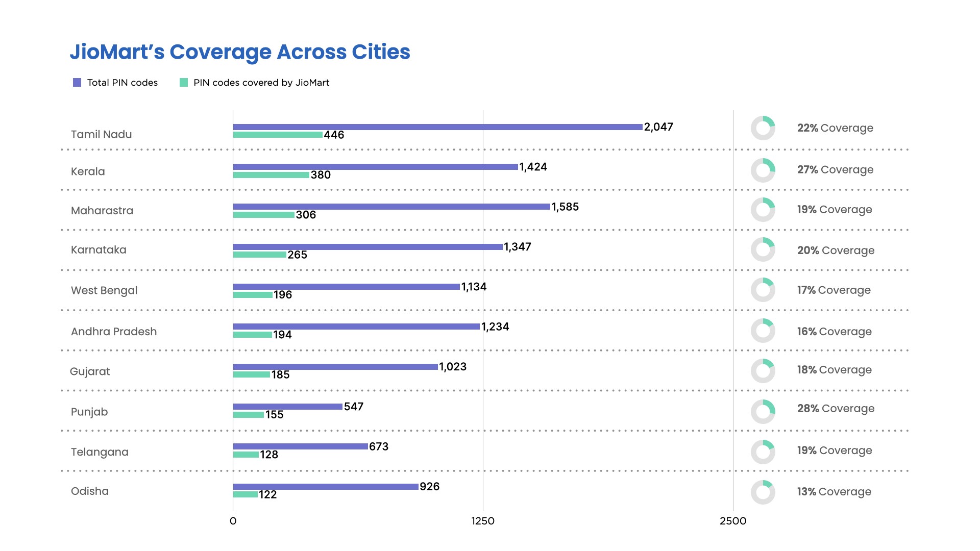Click the 19% Coverage text for Telangana
The image size is (980, 551).
(835, 450)
